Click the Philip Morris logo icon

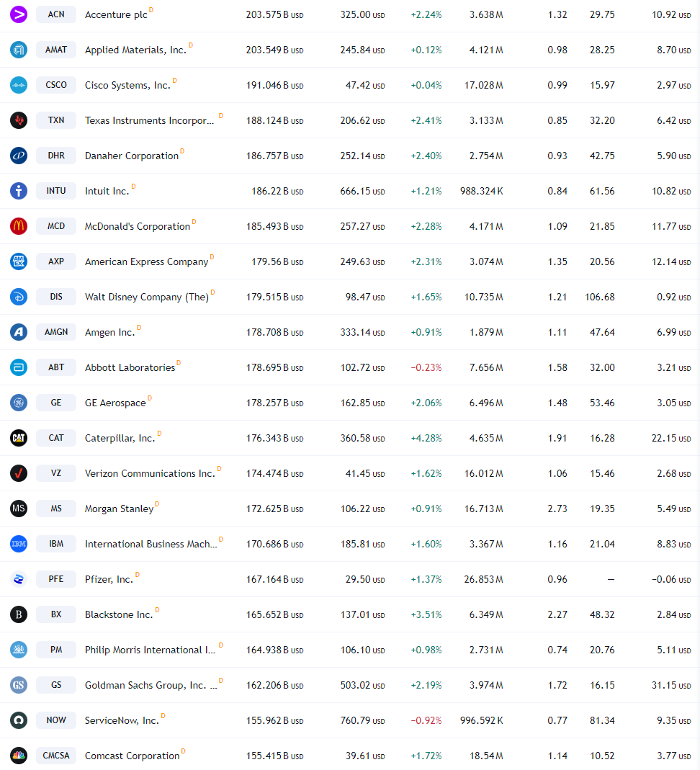point(19,650)
